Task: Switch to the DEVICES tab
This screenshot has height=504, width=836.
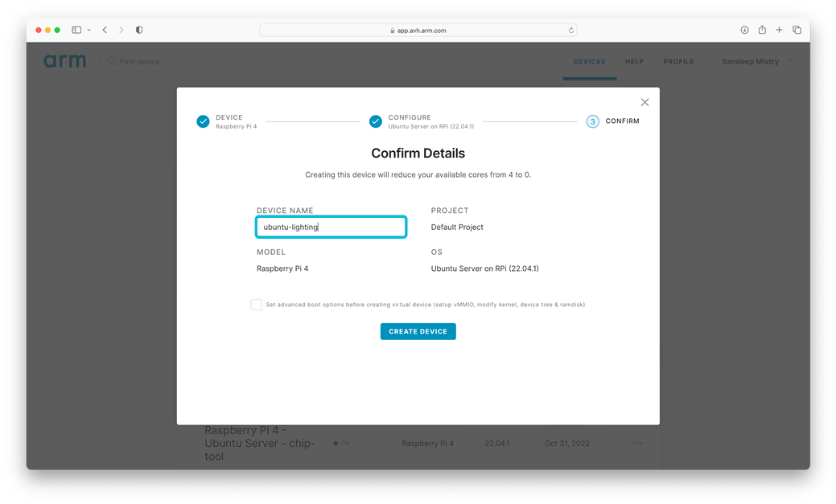Action: pos(589,62)
